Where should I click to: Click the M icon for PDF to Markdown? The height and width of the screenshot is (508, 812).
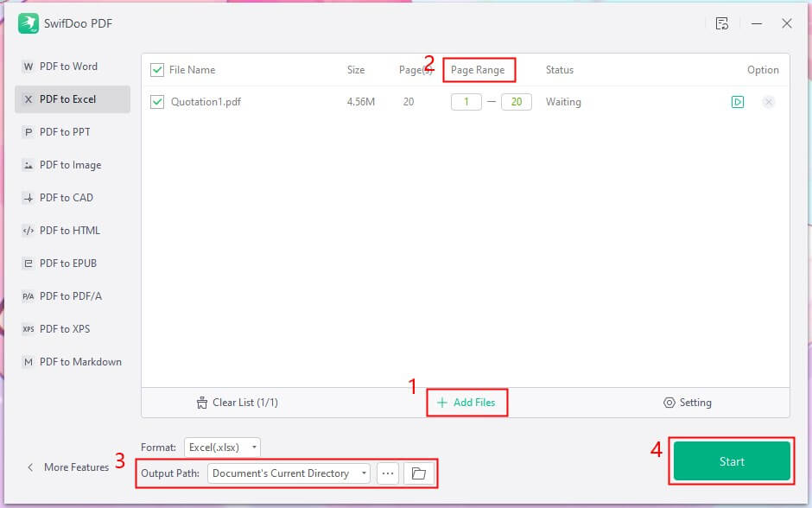tap(29, 362)
